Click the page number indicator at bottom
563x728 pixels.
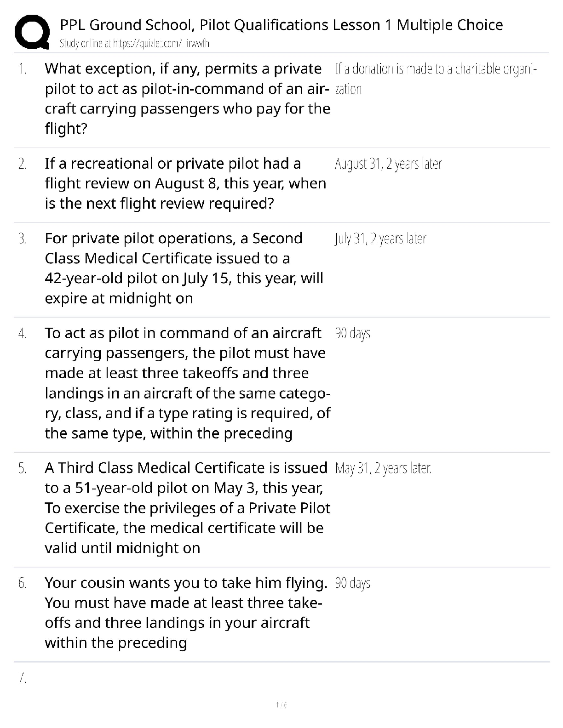coord(281,705)
